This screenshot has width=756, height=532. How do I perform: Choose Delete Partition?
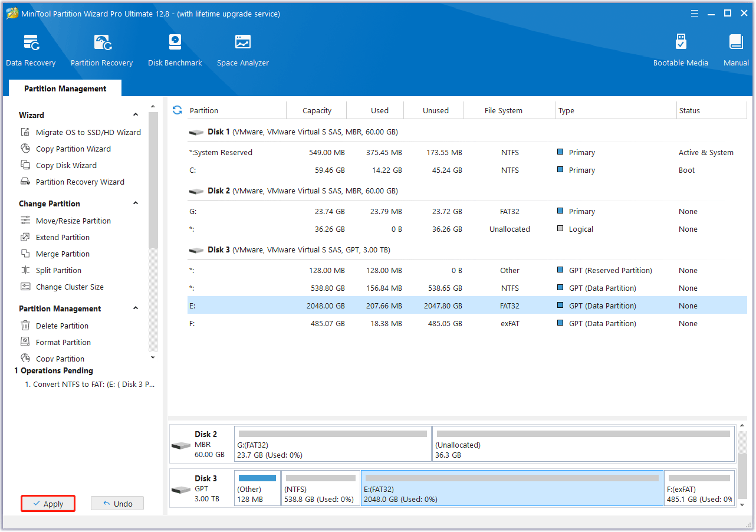[x=54, y=326]
